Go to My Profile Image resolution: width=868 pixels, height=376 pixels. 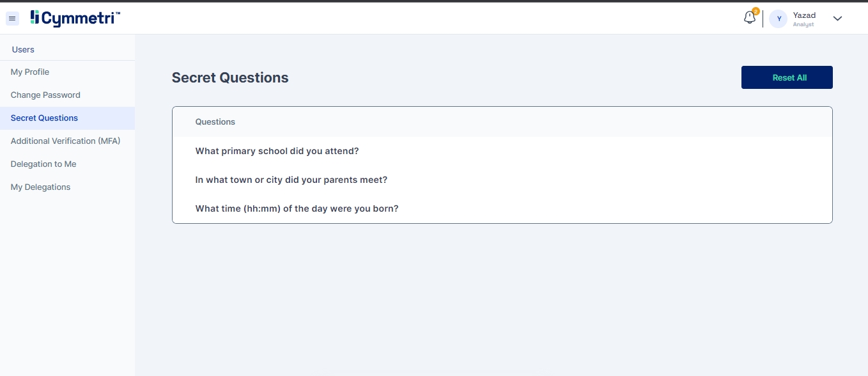(30, 72)
